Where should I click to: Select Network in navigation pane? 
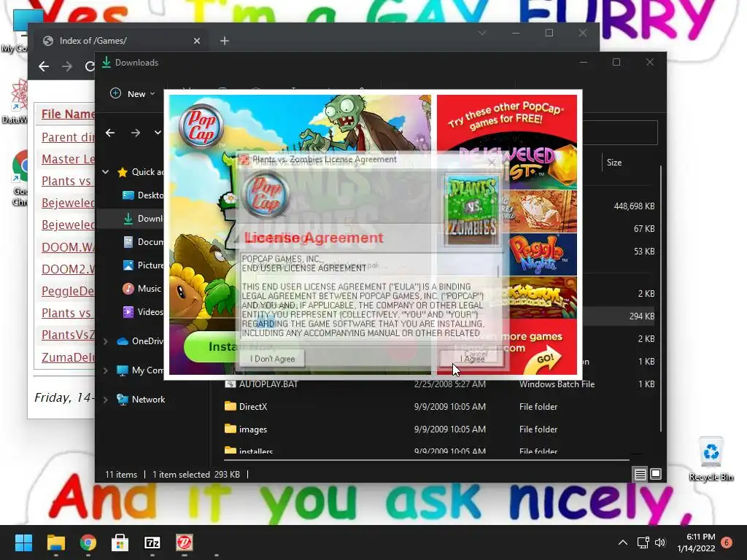click(x=141, y=400)
